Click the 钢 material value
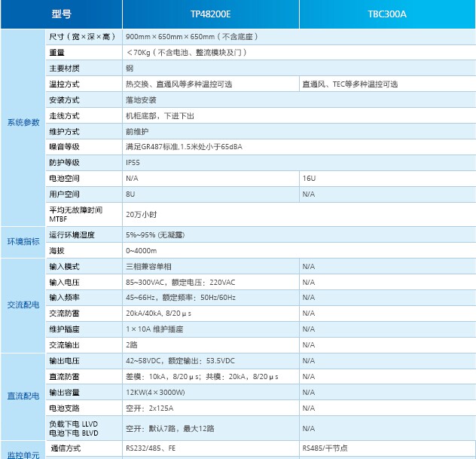The image size is (476, 459). coord(130,69)
